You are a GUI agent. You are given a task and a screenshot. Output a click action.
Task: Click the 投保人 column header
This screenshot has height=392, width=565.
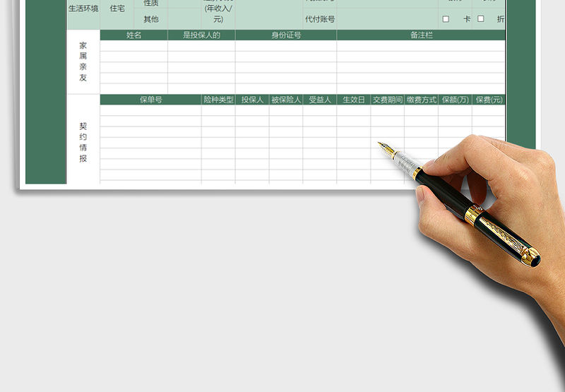[252, 100]
